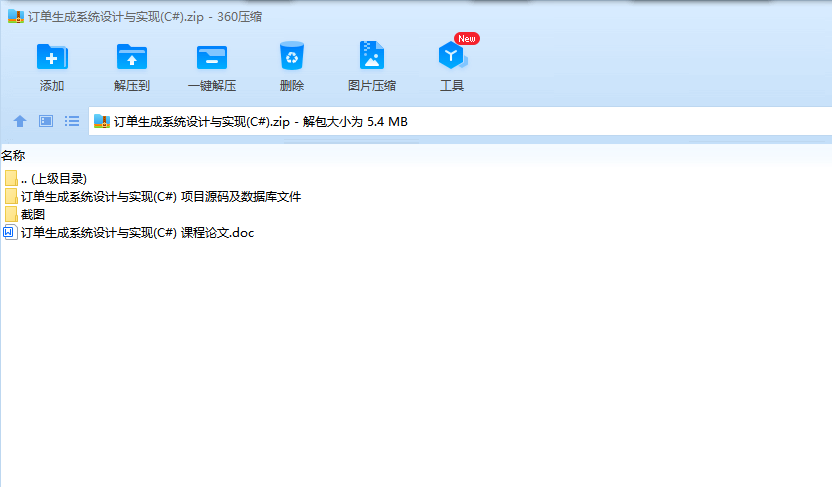Select the 截图 folder

(x=24, y=214)
